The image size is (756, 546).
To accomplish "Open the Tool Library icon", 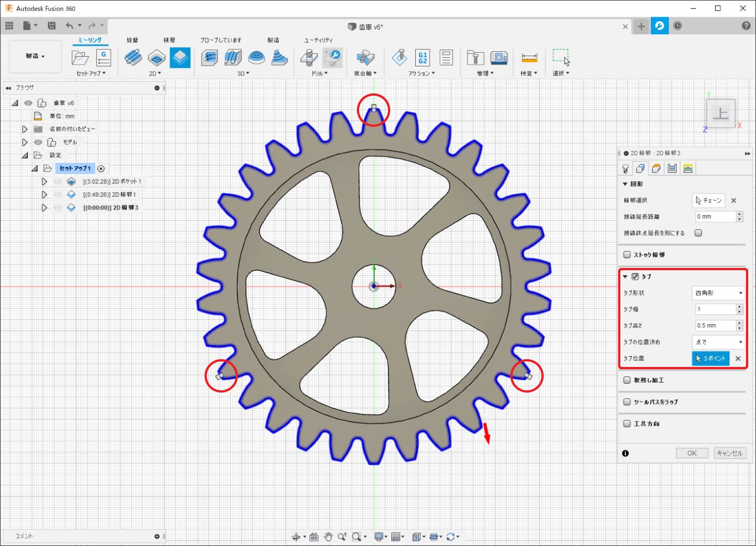I will [475, 58].
